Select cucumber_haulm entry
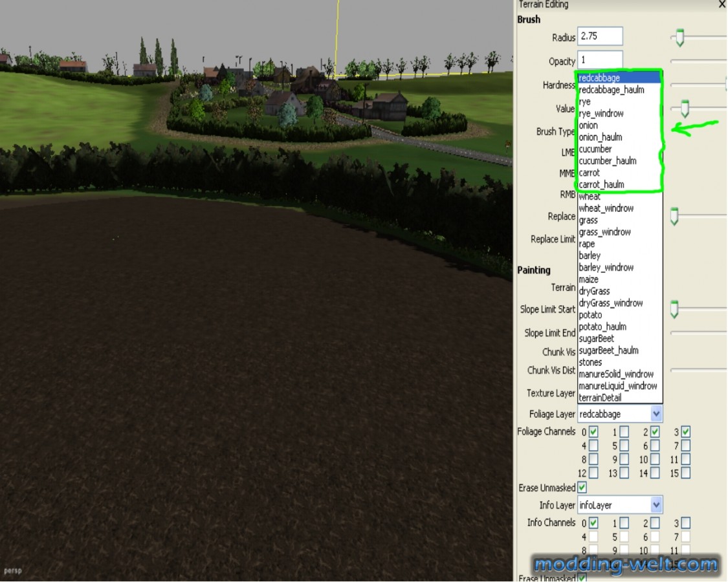This screenshot has height=582, width=728. pos(619,161)
